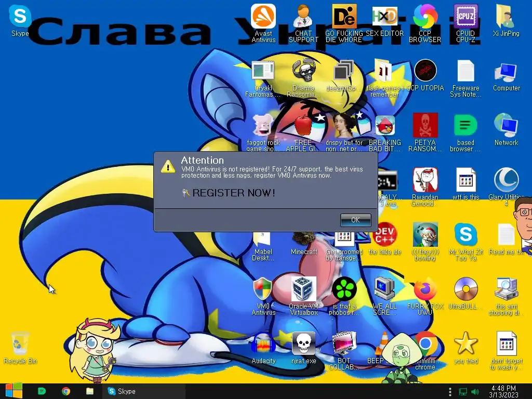Click the volume speaker tray icon
This screenshot has height=399, width=532.
(x=475, y=392)
